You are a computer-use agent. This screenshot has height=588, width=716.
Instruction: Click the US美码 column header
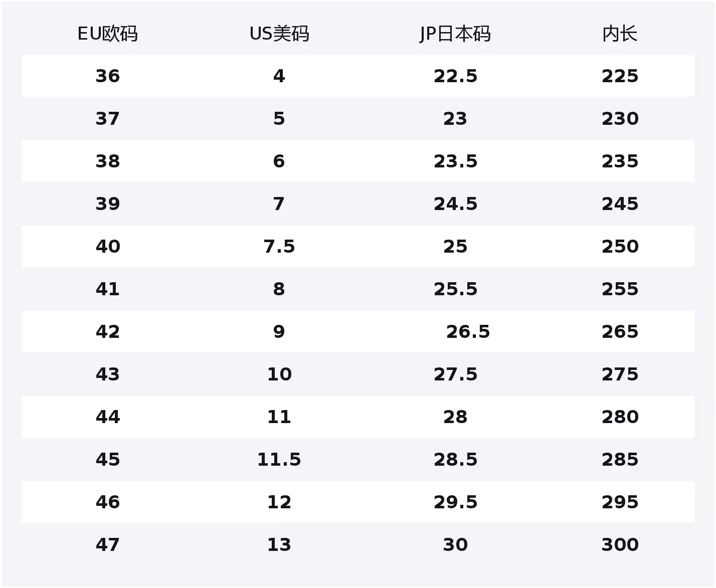coord(279,34)
